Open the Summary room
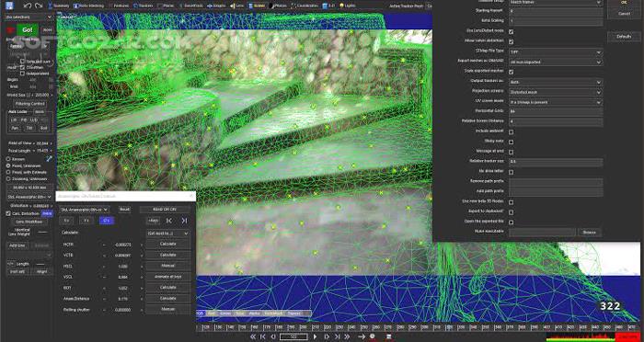 coord(60,6)
